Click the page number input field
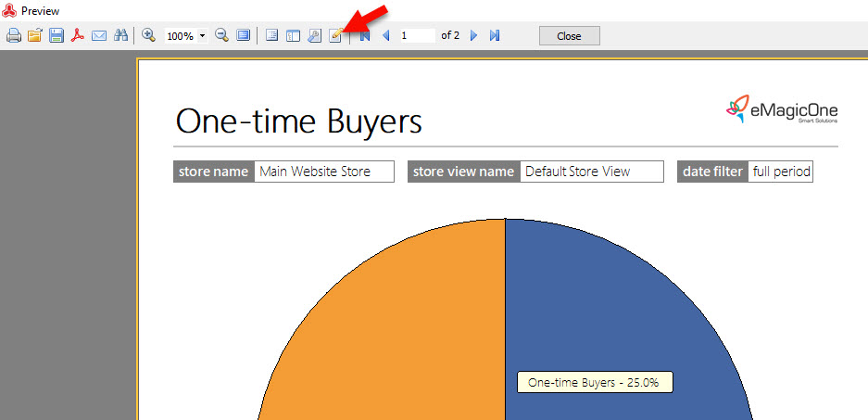The height and width of the screenshot is (420, 868). (418, 35)
